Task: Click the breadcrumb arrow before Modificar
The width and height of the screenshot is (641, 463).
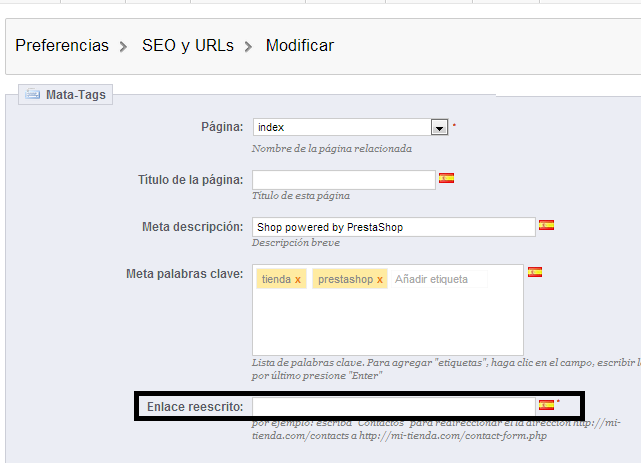Action: [249, 46]
